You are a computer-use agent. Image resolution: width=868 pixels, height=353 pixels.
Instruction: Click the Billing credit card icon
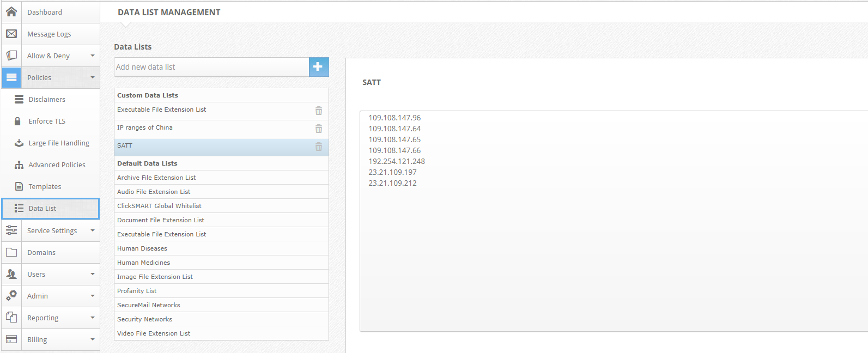11,339
